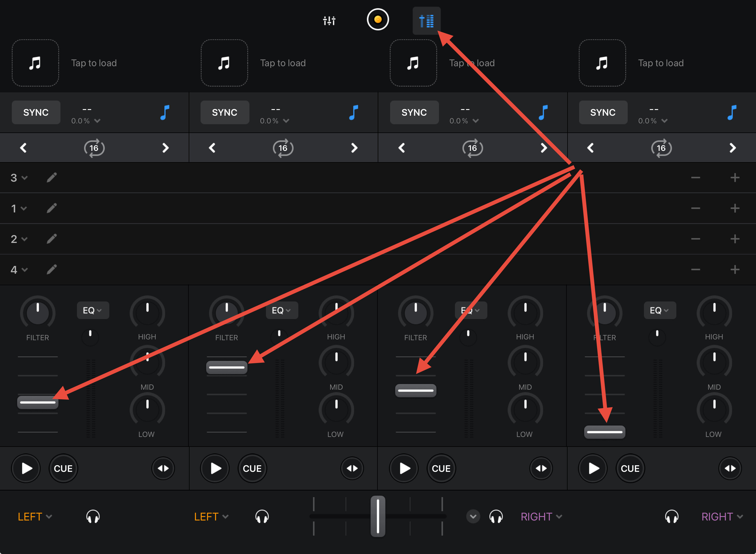Tap the load-track placeholder for deck 1
This screenshot has height=554, width=756.
click(x=35, y=63)
